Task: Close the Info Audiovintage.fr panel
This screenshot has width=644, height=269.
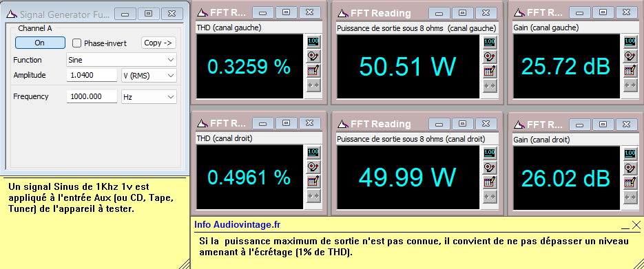Action: click(x=636, y=225)
